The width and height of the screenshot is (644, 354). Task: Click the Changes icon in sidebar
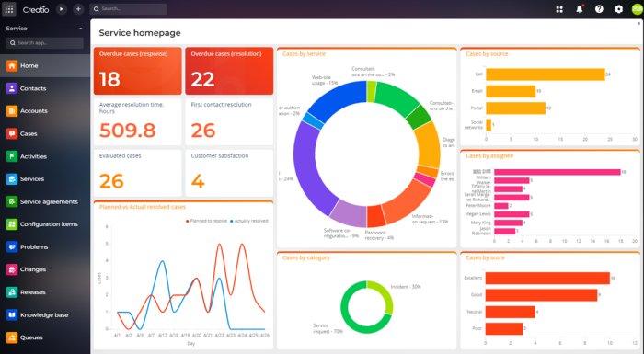tap(12, 269)
